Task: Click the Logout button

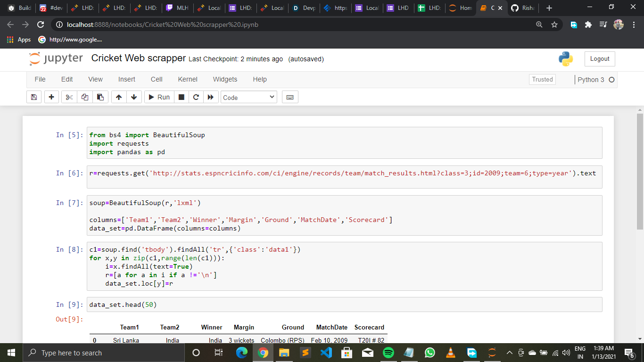Action: coord(600,59)
